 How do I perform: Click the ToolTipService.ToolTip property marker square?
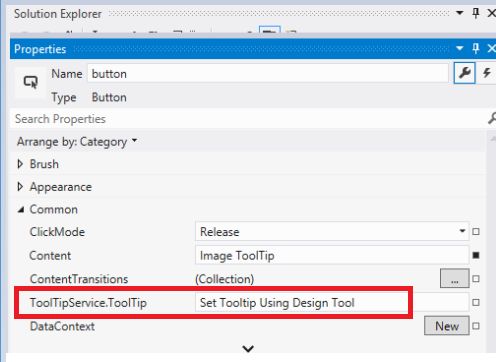tap(476, 302)
